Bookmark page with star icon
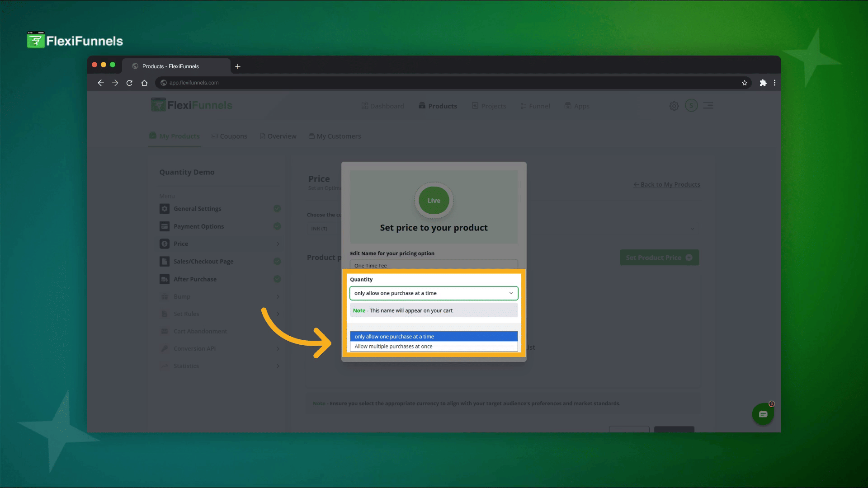868x488 pixels. point(744,83)
